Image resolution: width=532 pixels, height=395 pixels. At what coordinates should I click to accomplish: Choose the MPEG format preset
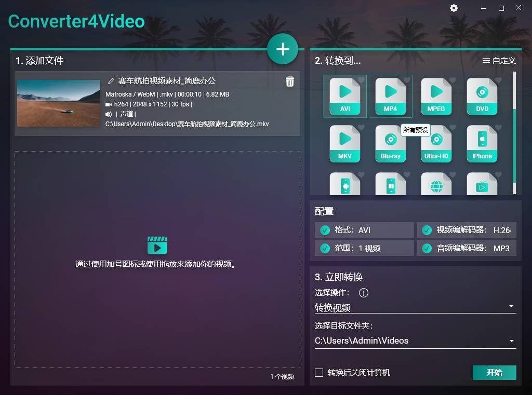pyautogui.click(x=436, y=96)
